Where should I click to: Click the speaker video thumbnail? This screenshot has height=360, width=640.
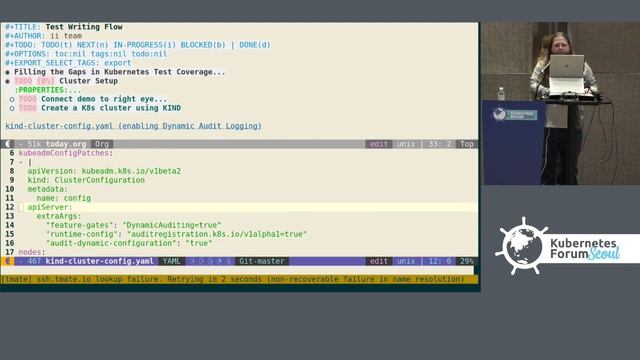[561, 103]
